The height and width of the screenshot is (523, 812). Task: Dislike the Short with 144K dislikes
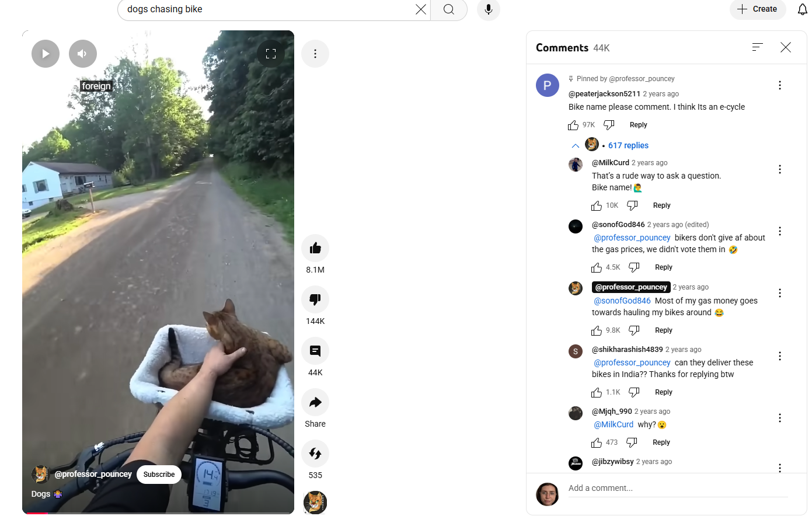point(315,299)
